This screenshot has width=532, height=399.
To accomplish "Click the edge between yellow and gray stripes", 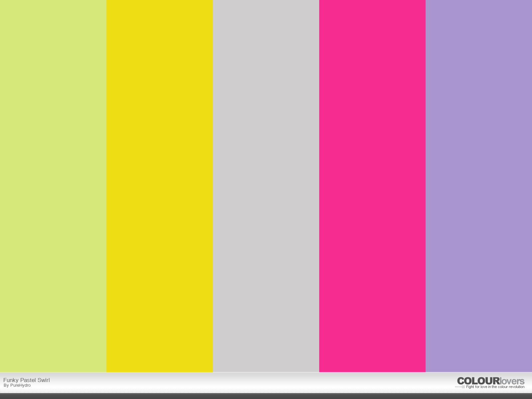I will coord(213,186).
